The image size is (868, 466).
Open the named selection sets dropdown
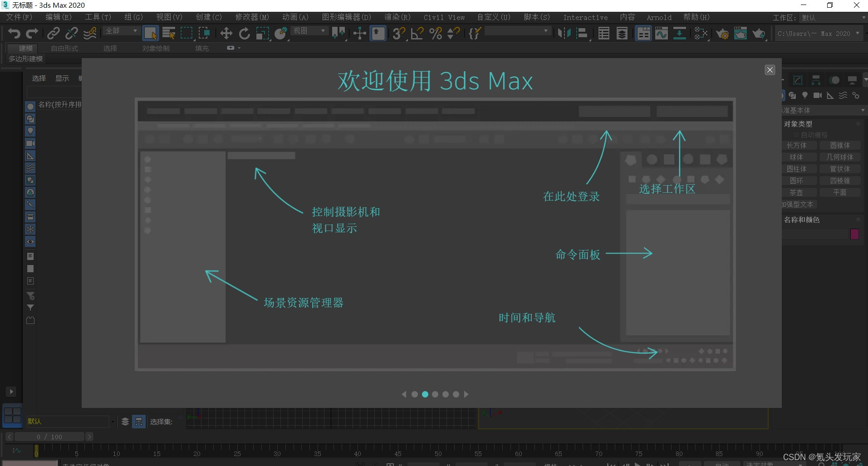[x=517, y=30]
